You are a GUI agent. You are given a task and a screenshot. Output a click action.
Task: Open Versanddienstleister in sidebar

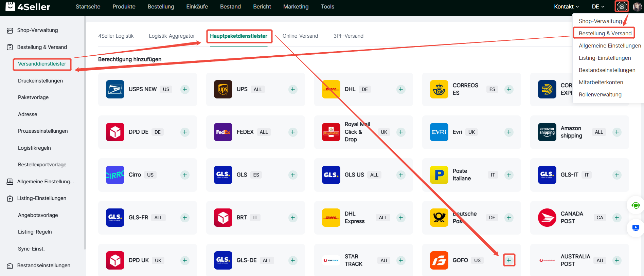coord(42,64)
